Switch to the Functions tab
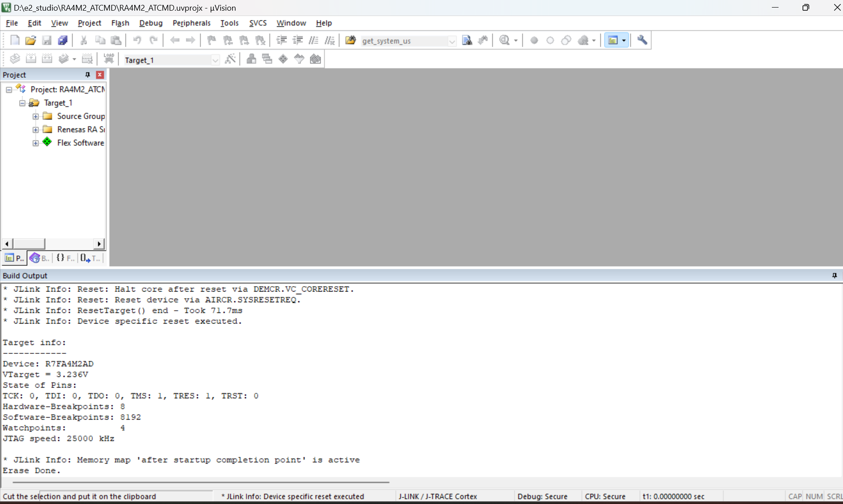 [65, 258]
